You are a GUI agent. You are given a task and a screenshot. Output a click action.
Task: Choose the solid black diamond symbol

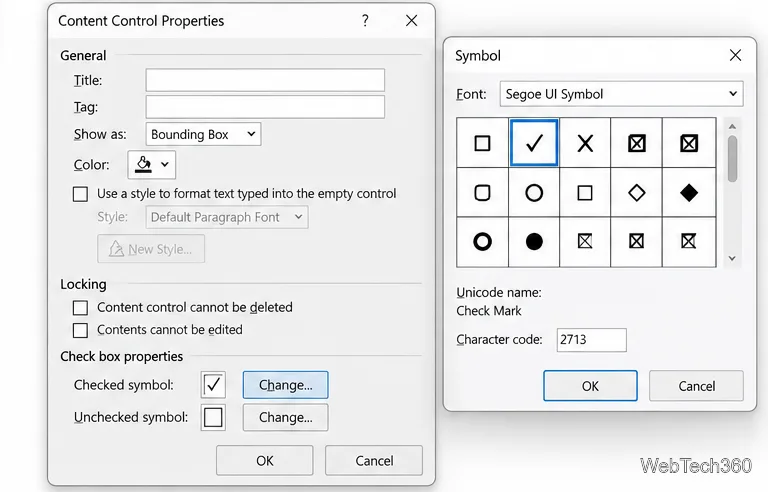689,193
